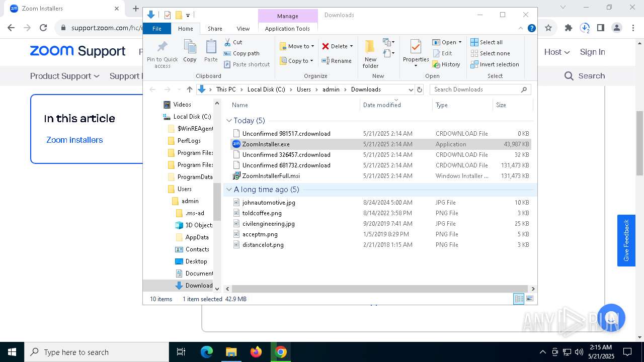
Task: Click Chrome downloads icon in toolbar
Action: pos(585,28)
